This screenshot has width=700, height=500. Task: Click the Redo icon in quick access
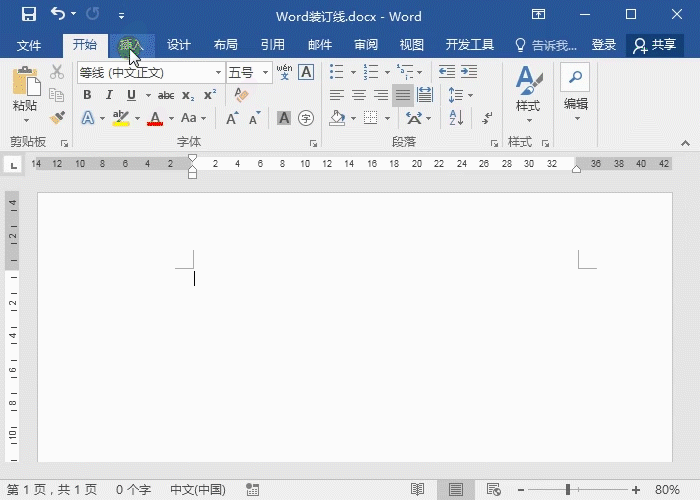[x=92, y=14]
